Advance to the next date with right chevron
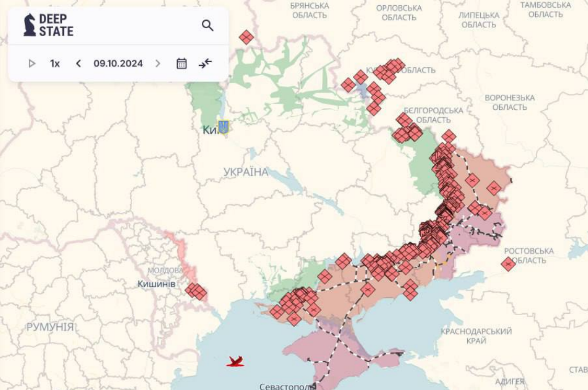588x390 pixels. coord(158,64)
